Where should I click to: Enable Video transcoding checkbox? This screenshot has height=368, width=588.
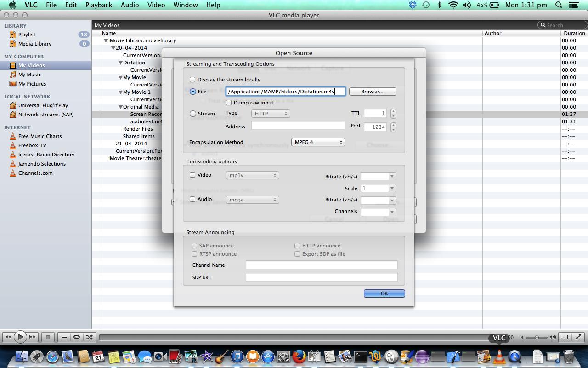coord(192,175)
